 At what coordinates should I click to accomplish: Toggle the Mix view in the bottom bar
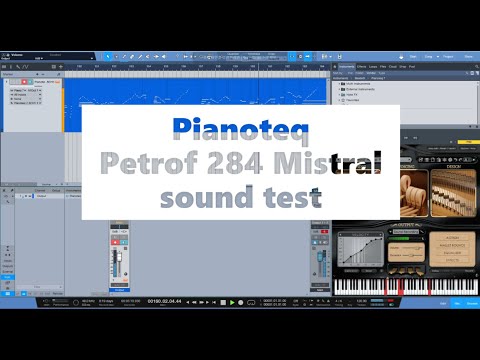[x=457, y=304]
